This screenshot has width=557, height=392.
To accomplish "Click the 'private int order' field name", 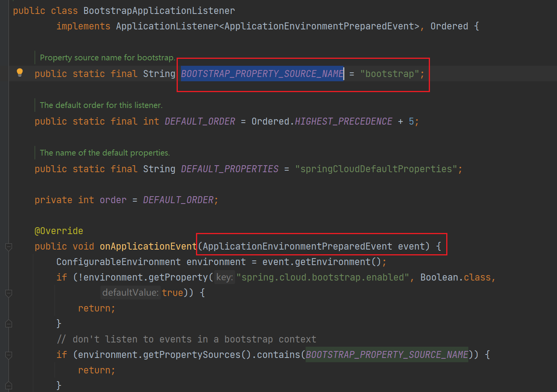I will coord(113,200).
